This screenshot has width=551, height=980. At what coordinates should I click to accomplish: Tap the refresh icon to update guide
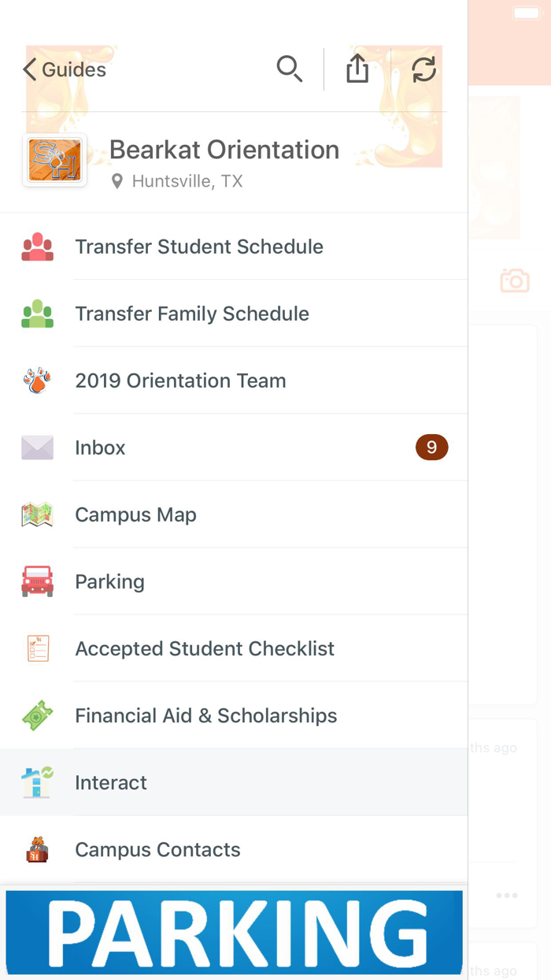point(424,69)
